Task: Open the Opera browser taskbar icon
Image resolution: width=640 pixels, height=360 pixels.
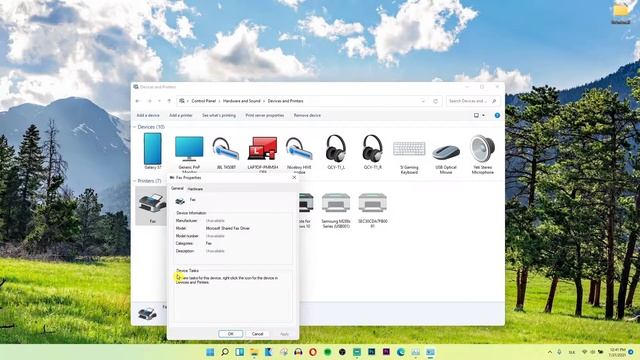Action: tap(313, 352)
